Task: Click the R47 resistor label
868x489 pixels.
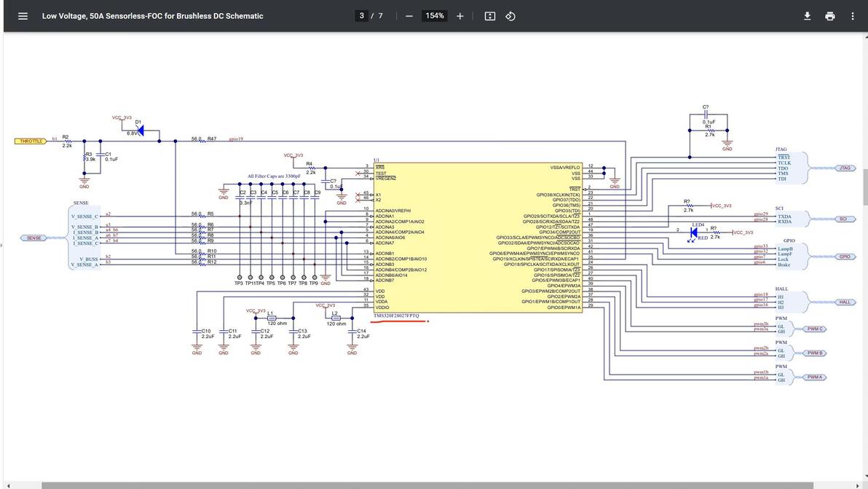Action: coord(212,138)
